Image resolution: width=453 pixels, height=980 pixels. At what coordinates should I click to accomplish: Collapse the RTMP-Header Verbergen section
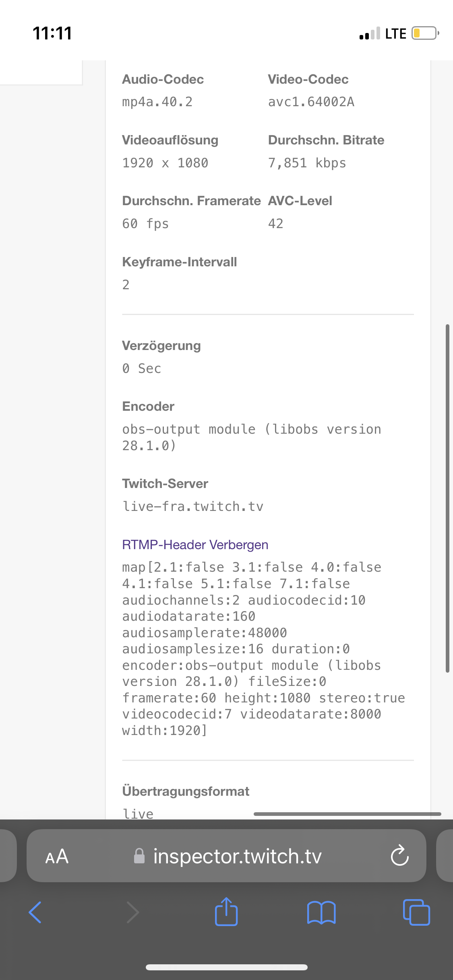[x=195, y=545]
